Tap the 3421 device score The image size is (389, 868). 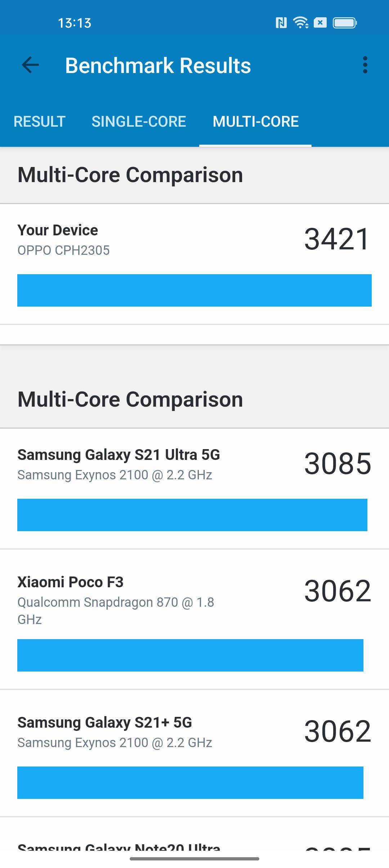[337, 239]
